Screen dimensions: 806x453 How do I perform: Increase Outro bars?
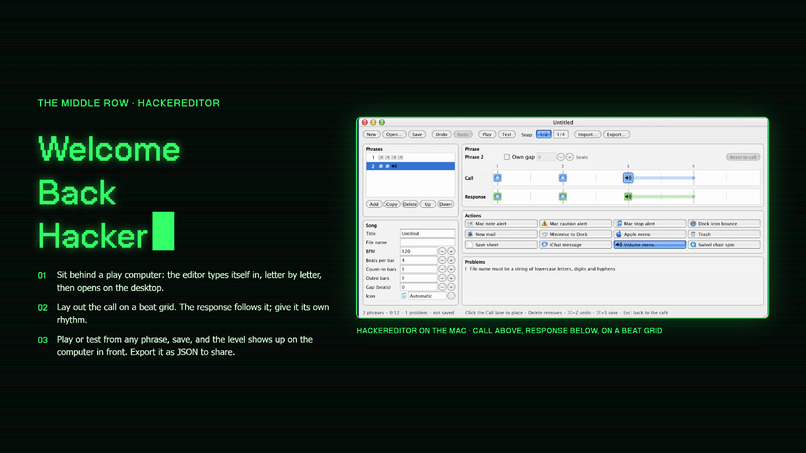tap(451, 278)
